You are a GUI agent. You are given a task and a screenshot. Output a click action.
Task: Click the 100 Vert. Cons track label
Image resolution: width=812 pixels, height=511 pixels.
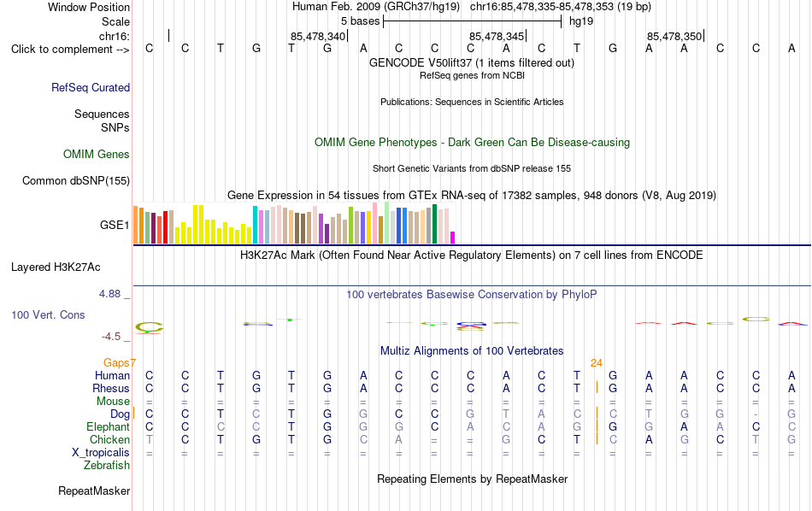48,314
